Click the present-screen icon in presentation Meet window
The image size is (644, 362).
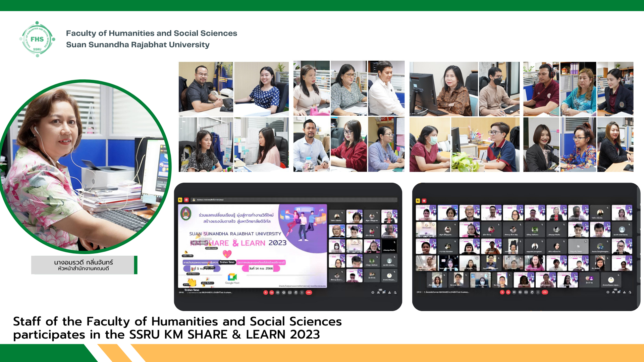coord(290,293)
